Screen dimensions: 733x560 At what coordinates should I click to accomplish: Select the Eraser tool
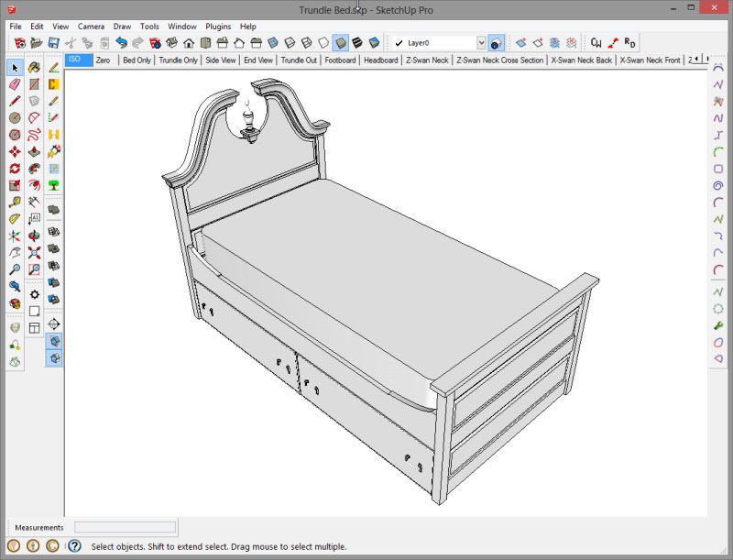(x=15, y=84)
